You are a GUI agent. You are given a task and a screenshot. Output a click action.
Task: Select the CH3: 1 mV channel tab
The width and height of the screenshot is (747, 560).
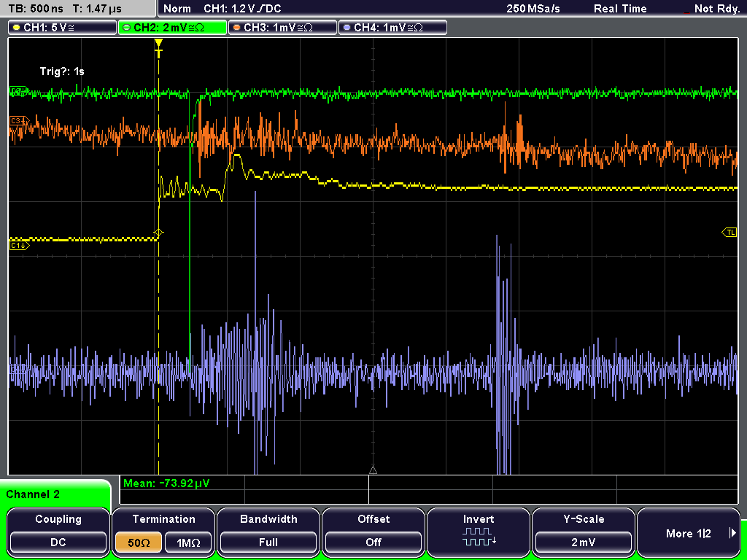click(282, 28)
